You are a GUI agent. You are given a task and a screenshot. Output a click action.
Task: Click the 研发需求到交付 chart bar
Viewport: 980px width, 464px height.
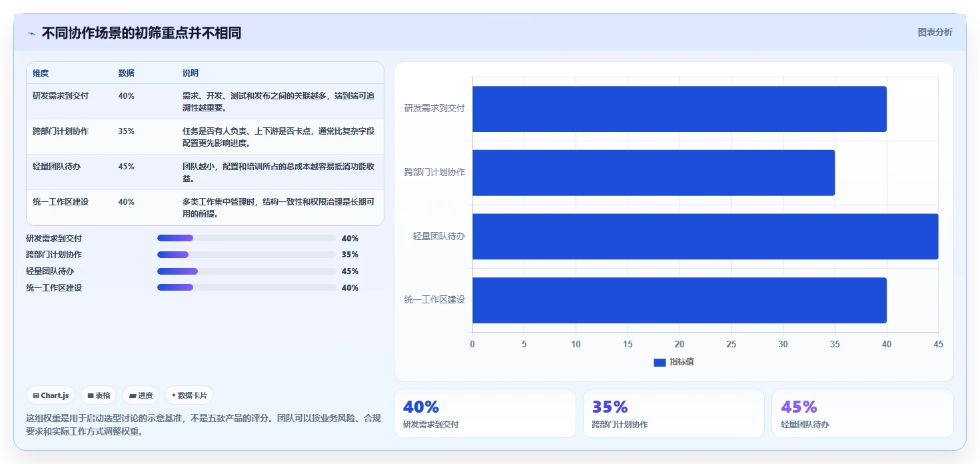680,109
